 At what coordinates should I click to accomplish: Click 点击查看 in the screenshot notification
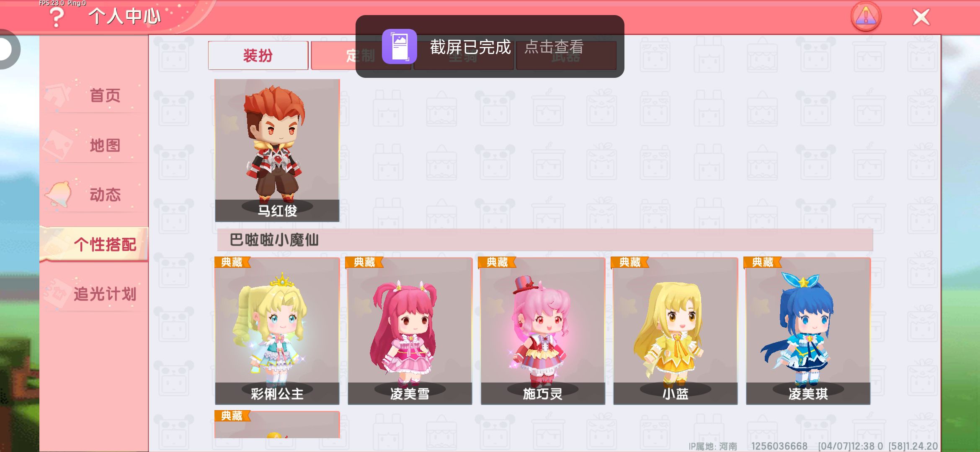554,47
